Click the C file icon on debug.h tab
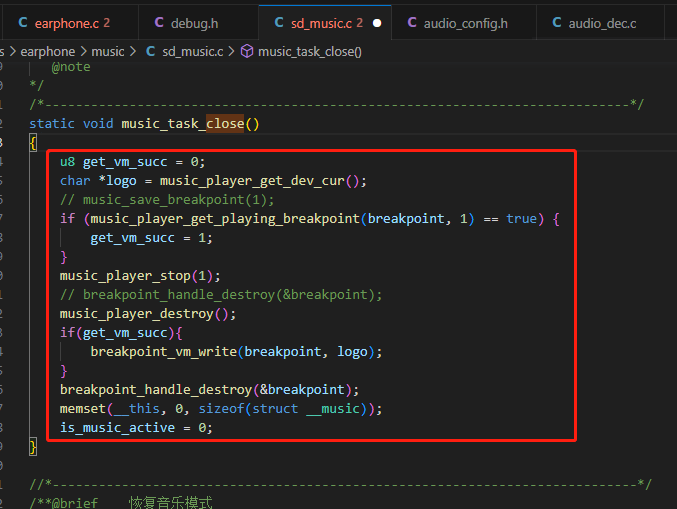Viewport: 677px width, 509px height. click(x=159, y=22)
